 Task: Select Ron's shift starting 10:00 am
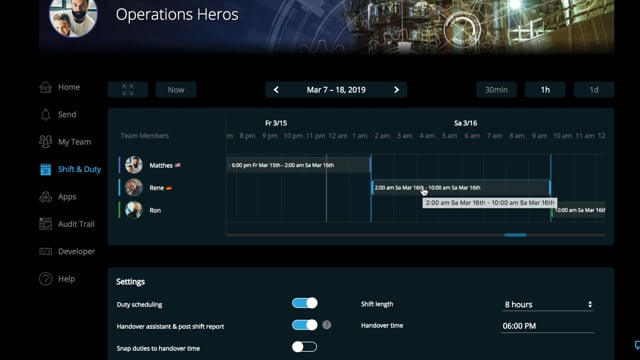[579, 210]
